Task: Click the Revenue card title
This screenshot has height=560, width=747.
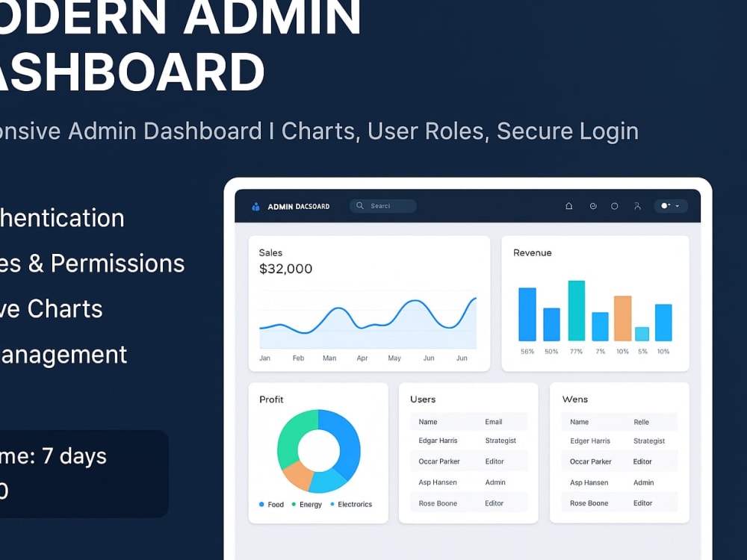Action: pyautogui.click(x=532, y=253)
